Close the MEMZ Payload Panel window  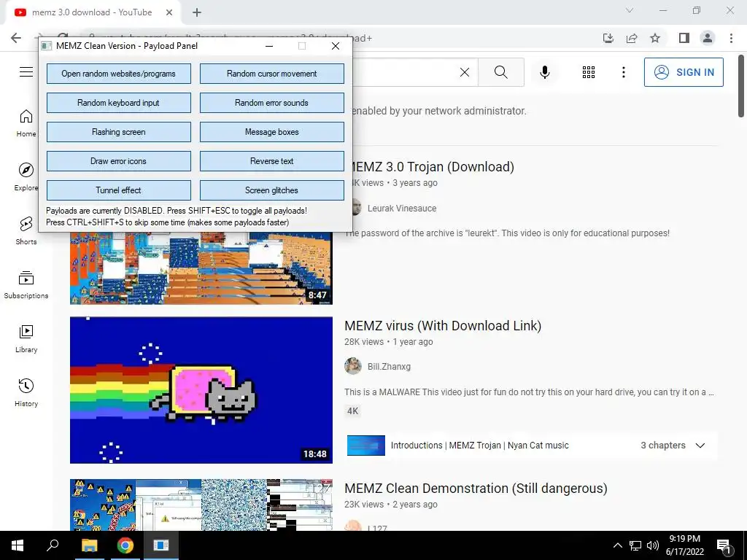336,46
